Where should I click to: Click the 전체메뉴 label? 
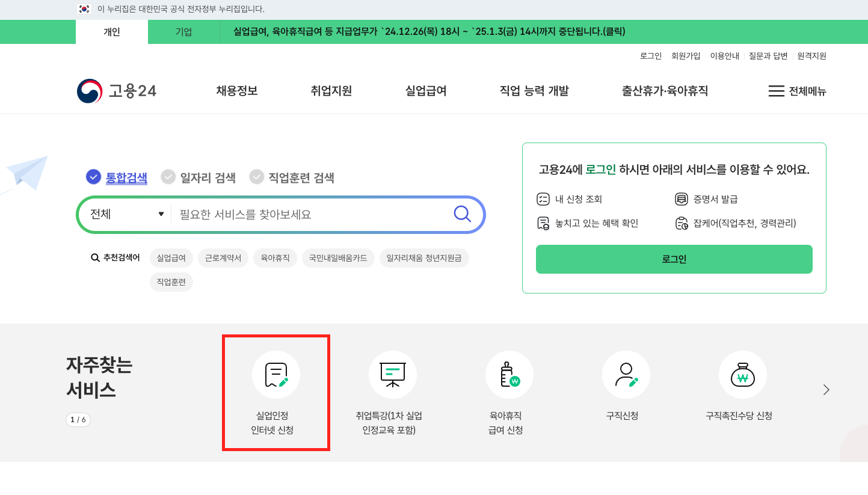pyautogui.click(x=808, y=91)
